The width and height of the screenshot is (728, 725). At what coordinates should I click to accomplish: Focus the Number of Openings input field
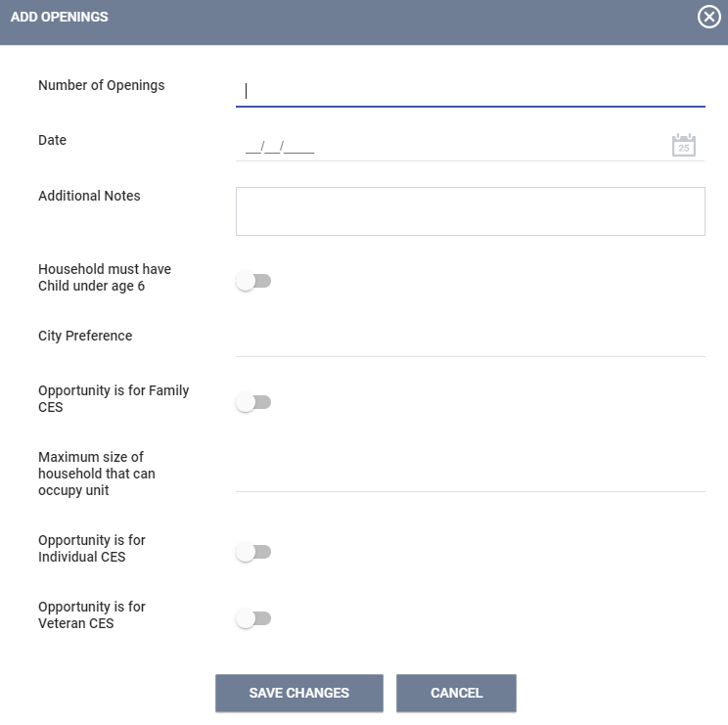tap(470, 91)
